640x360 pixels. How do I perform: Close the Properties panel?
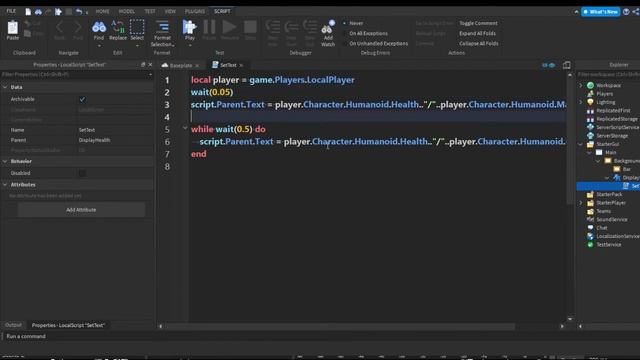150,64
